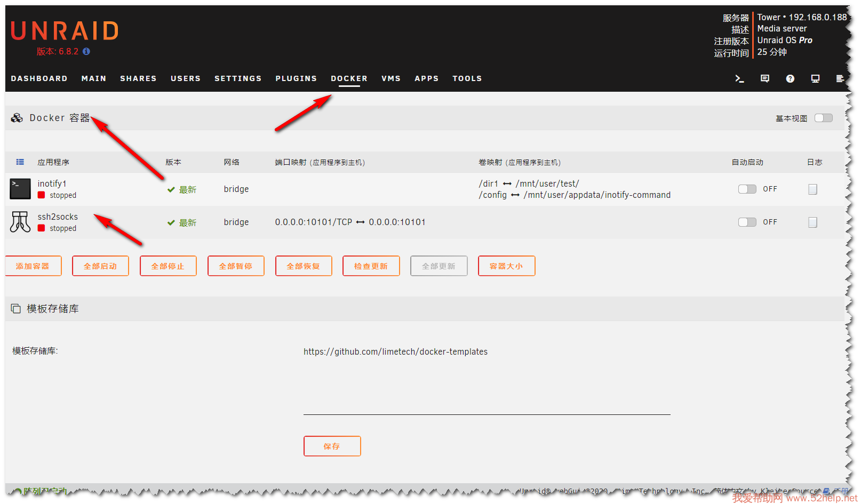Open the DASHBOARD tab

(x=39, y=78)
